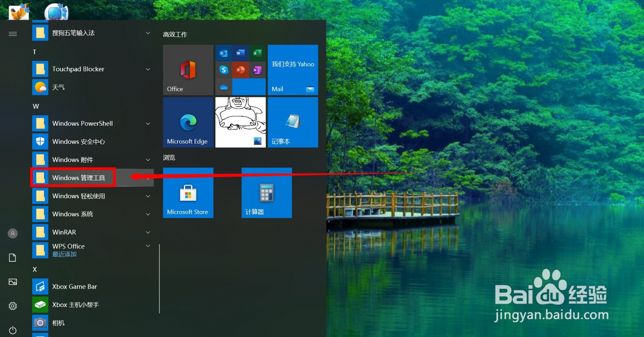Click the letter X section header
Image resolution: width=644 pixels, height=337 pixels.
coord(35,269)
